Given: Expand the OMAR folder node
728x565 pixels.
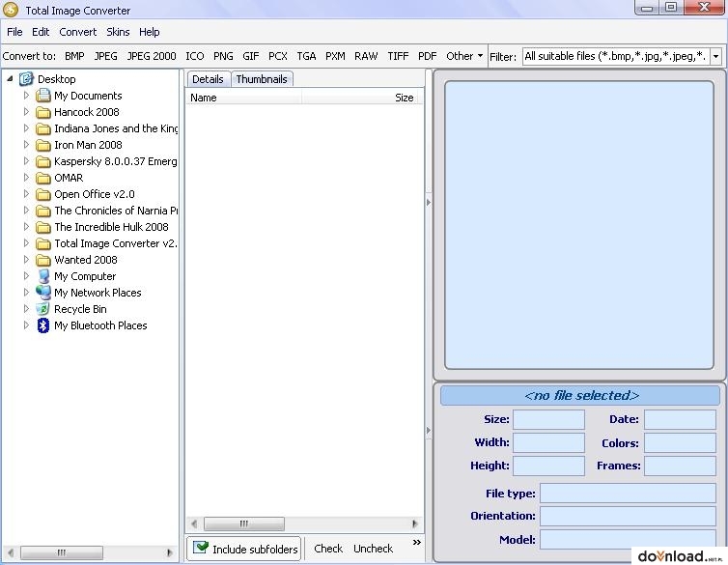Looking at the screenshot, I should point(26,178).
